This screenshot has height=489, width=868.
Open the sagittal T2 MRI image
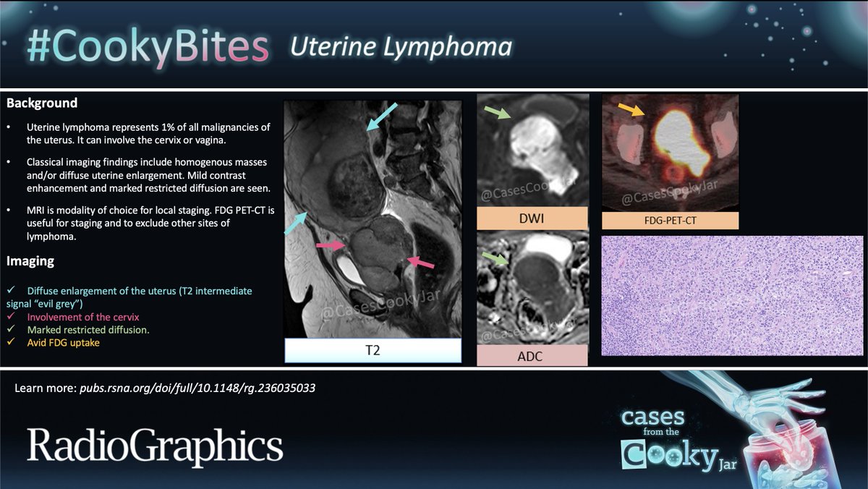point(373,218)
